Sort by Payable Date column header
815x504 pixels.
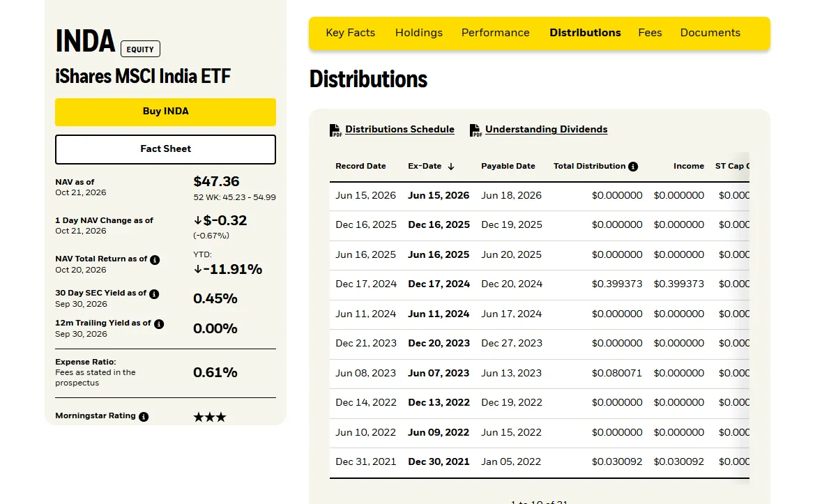tap(508, 167)
